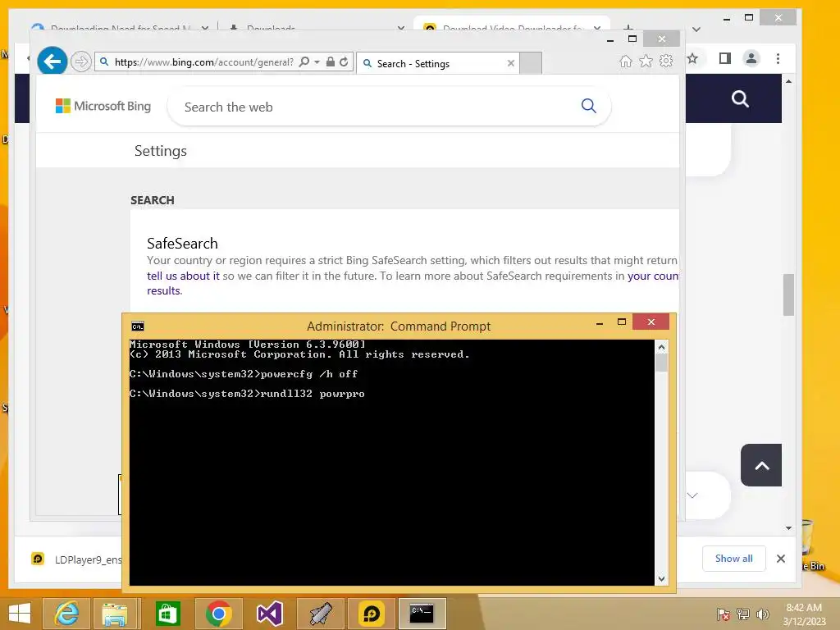840x630 pixels.
Task: Close the Downloads Chrome tab
Action: coord(400,28)
